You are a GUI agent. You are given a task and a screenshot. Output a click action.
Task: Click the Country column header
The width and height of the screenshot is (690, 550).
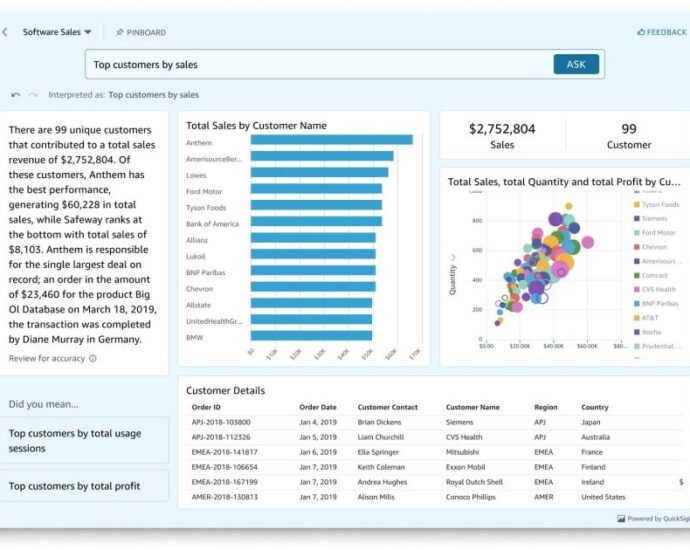pyautogui.click(x=595, y=407)
